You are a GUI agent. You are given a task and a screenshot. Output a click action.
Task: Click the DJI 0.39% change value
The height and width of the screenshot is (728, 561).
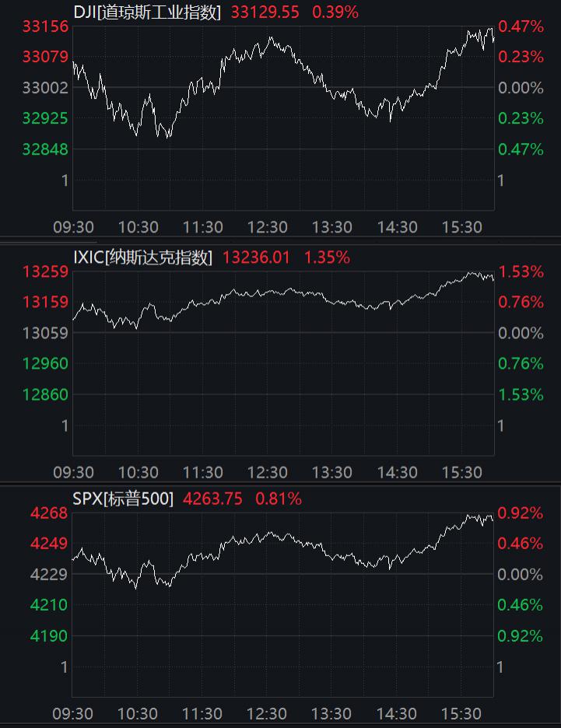point(335,12)
